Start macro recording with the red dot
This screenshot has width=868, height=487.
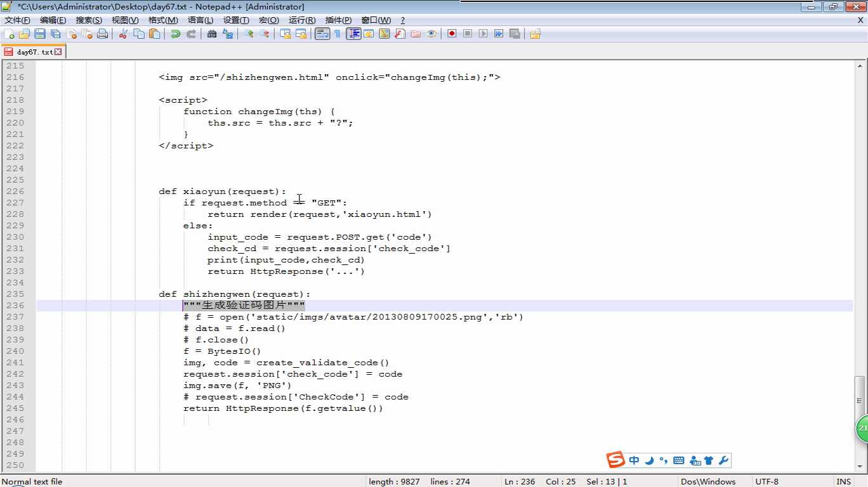[452, 34]
